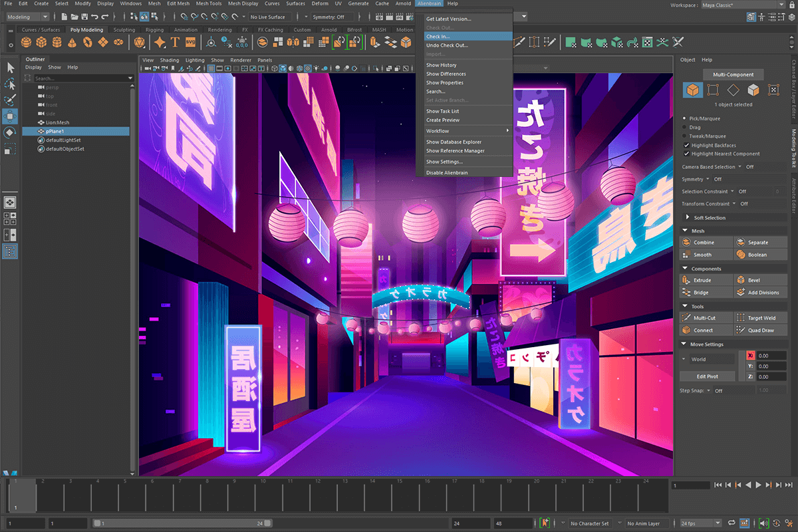
Task: Uncheck Highlight Nearest Component
Action: [686, 154]
